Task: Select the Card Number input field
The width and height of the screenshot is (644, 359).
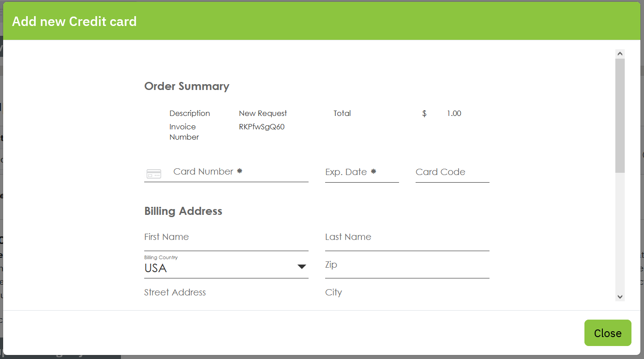Action: coord(233,172)
